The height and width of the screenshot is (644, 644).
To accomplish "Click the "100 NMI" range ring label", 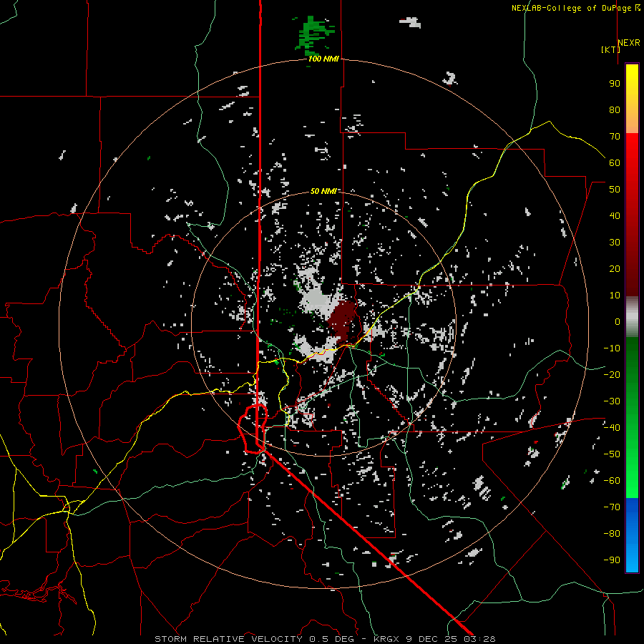I will [x=323, y=59].
